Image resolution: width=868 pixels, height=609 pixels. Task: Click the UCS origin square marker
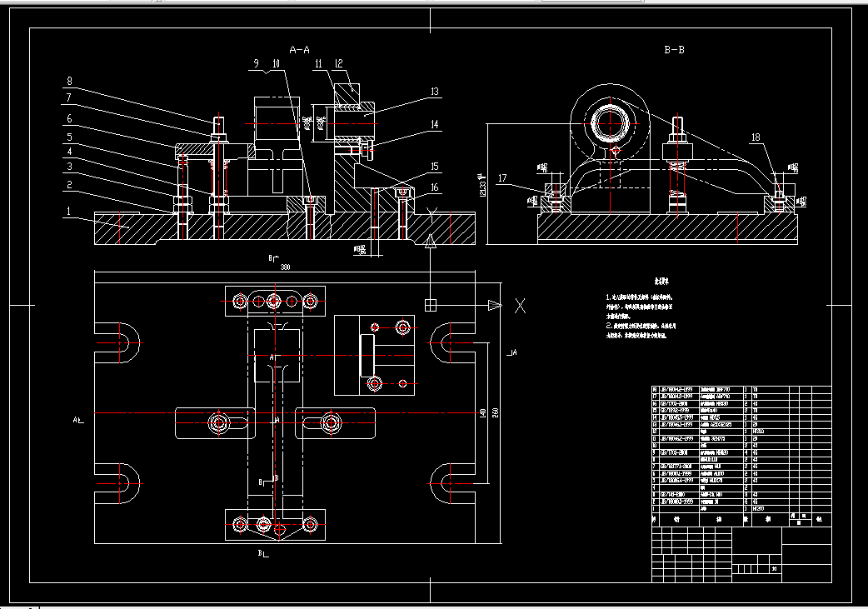430,305
